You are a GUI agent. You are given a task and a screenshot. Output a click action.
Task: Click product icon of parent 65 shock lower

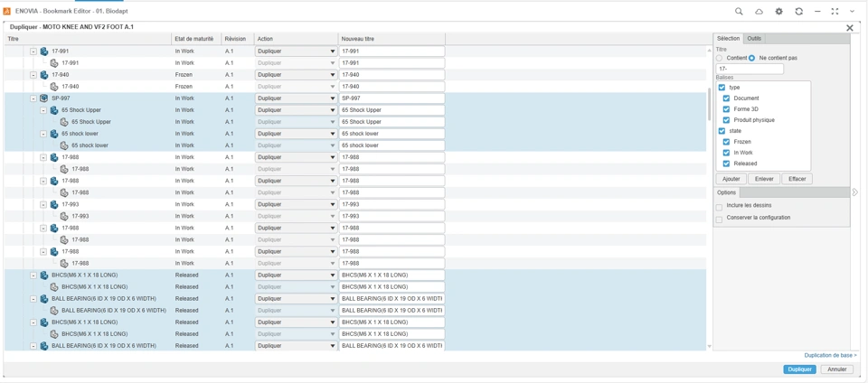pyautogui.click(x=53, y=134)
